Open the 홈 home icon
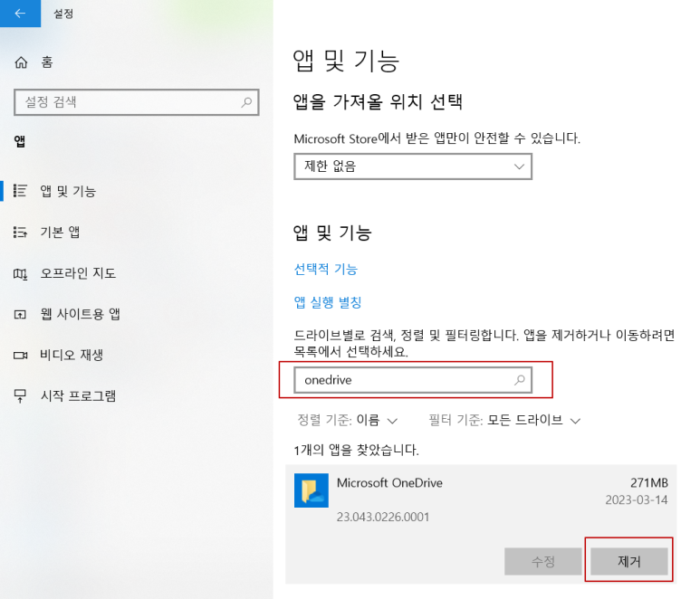The width and height of the screenshot is (700, 599). [x=21, y=62]
